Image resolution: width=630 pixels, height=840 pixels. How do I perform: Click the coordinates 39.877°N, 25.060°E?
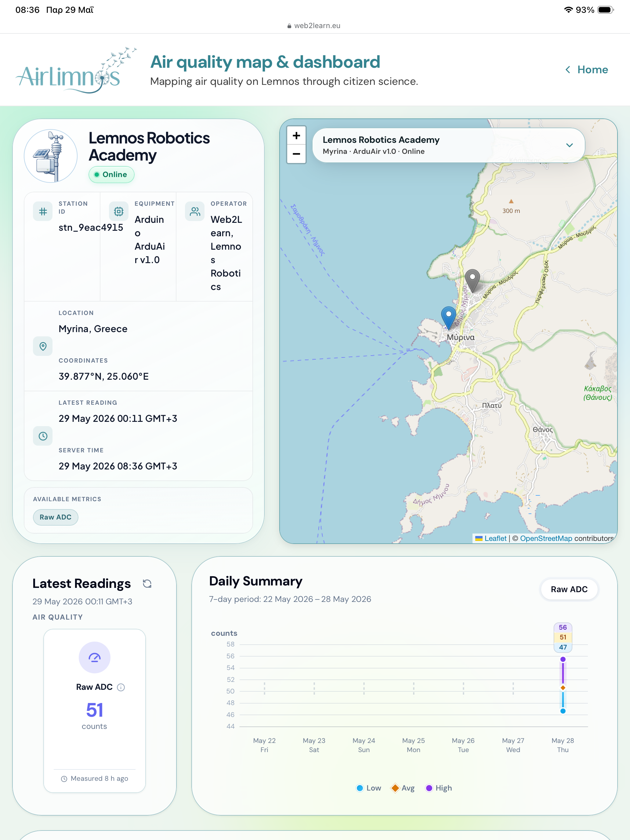(x=103, y=376)
